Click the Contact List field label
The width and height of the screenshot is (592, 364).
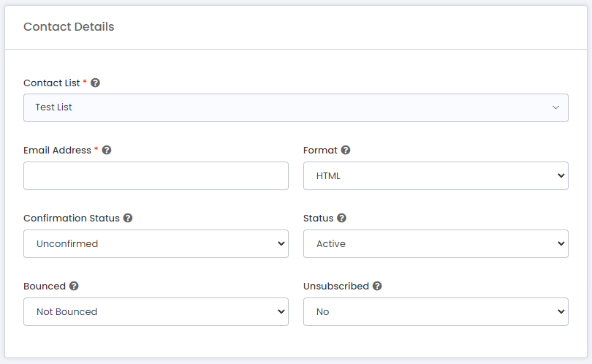click(51, 83)
